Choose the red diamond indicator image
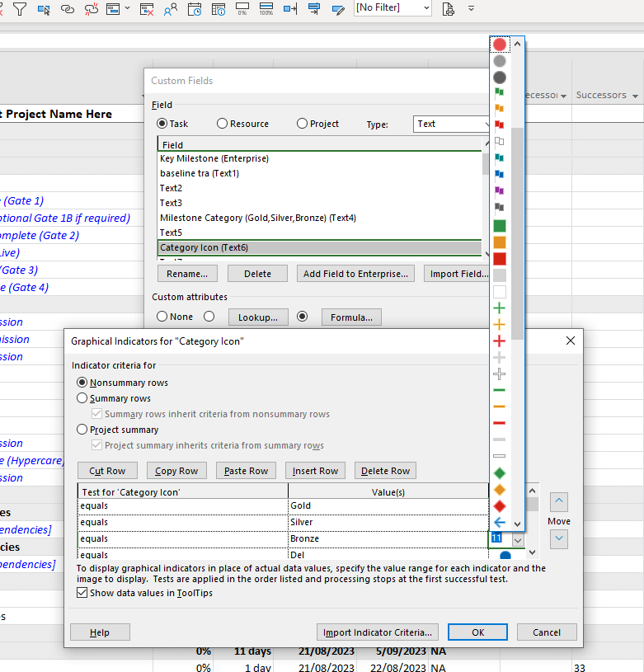Viewport: 644px width, 672px height. (499, 506)
